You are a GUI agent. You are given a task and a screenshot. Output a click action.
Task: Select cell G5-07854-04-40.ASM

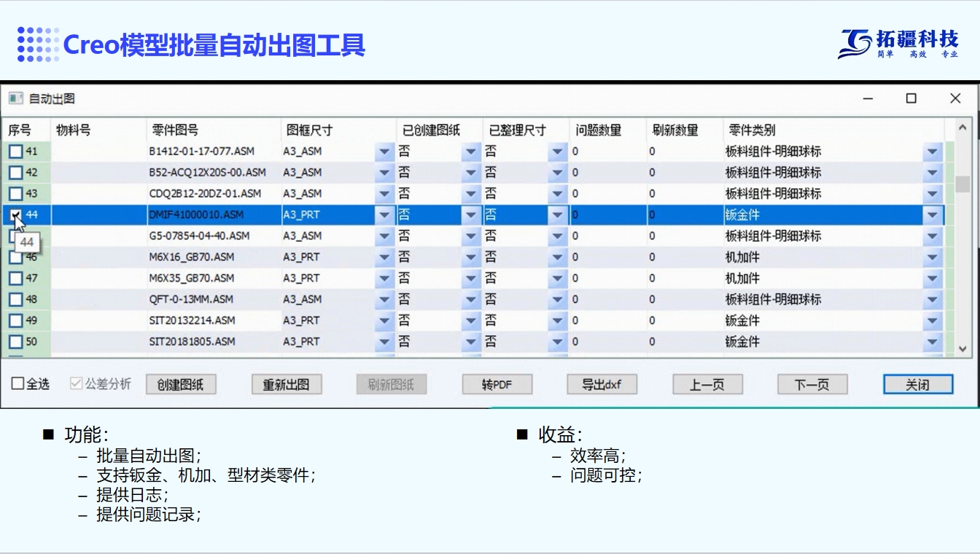coord(214,236)
